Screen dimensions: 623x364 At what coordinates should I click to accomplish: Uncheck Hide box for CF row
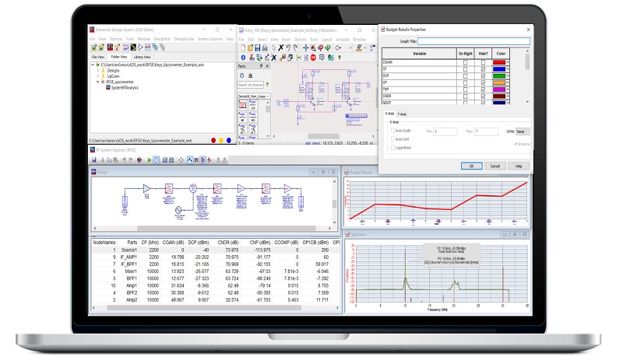coord(483,69)
